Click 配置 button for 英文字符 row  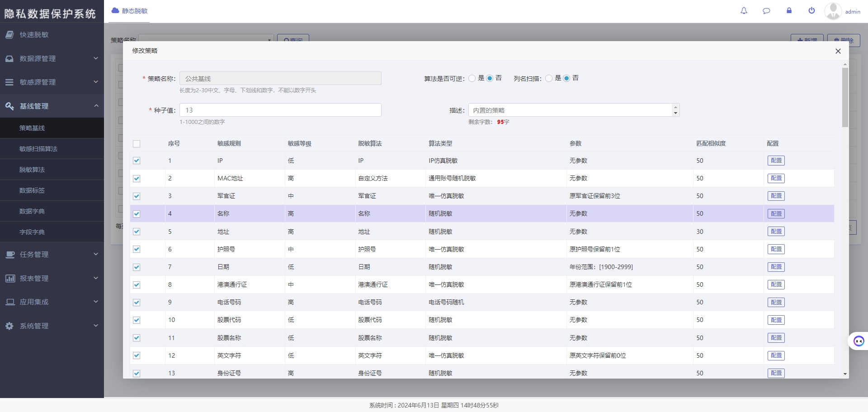tap(776, 355)
